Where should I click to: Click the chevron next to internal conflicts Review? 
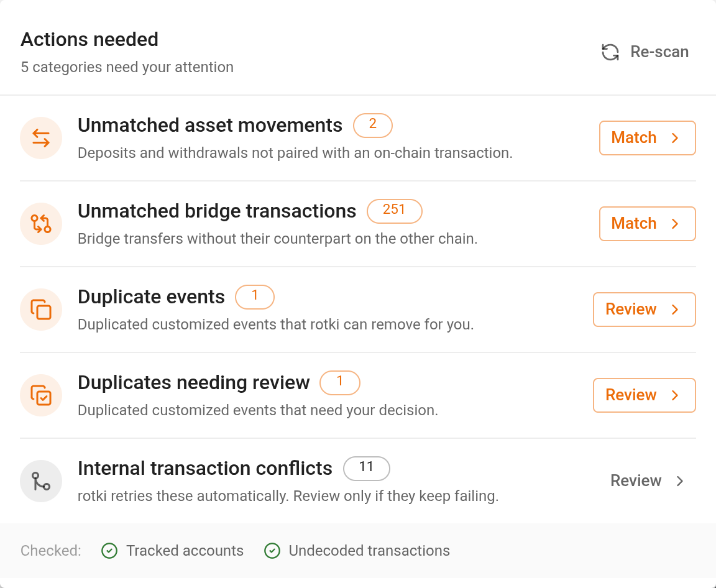[680, 481]
